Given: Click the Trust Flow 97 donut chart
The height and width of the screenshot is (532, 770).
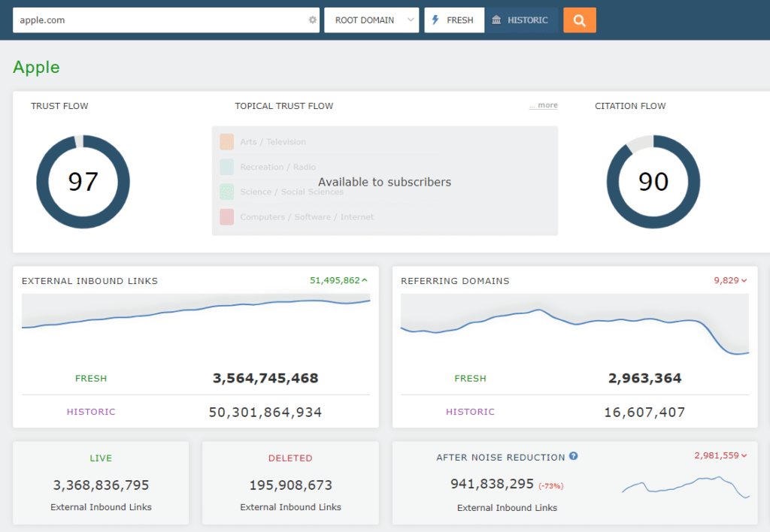Looking at the screenshot, I should (x=83, y=182).
